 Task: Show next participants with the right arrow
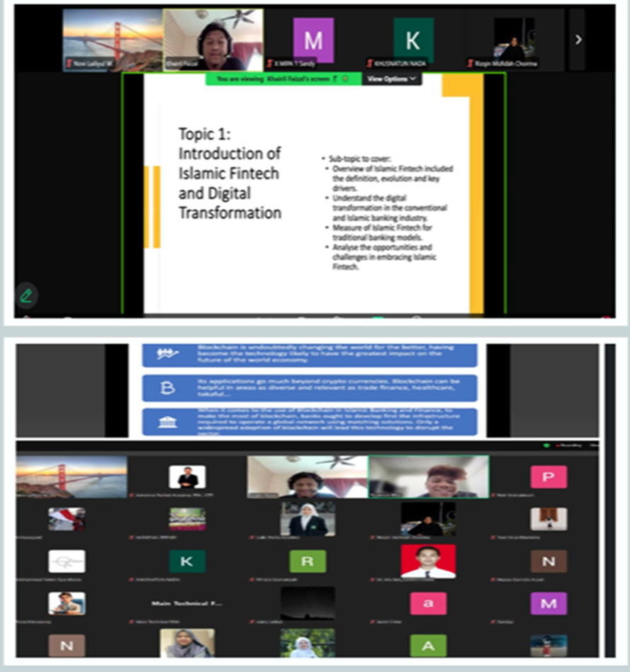[x=578, y=40]
